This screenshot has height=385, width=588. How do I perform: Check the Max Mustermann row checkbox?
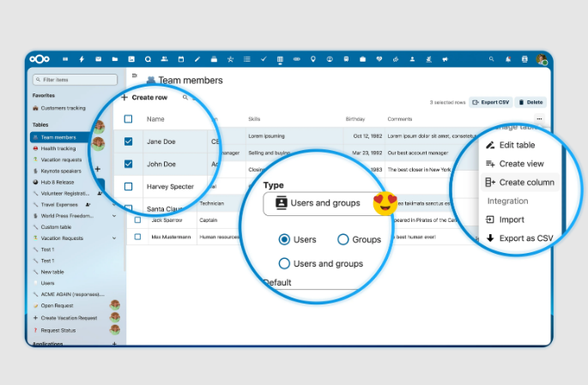click(137, 237)
